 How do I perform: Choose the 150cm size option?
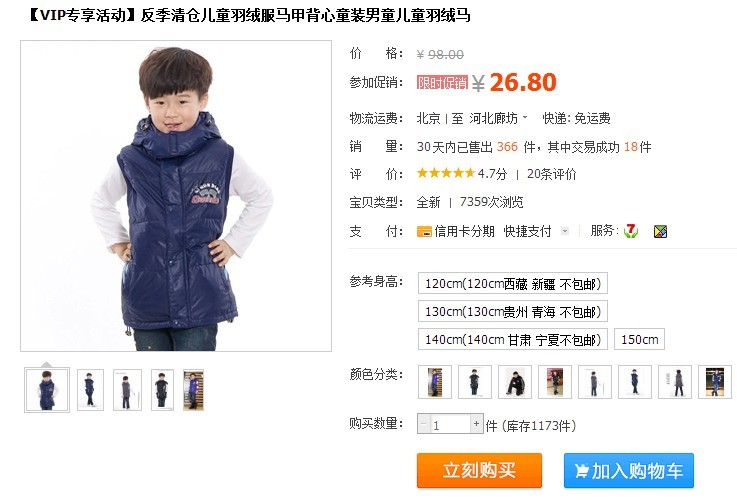tap(639, 339)
